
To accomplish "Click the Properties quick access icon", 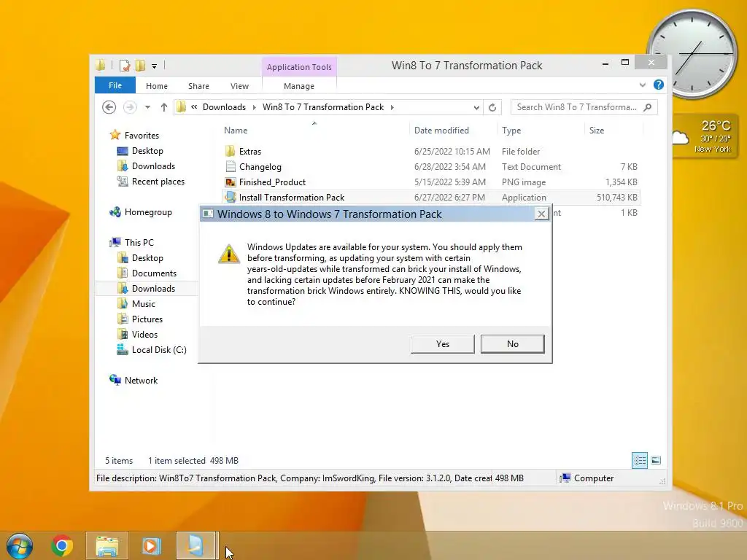I will (125, 66).
